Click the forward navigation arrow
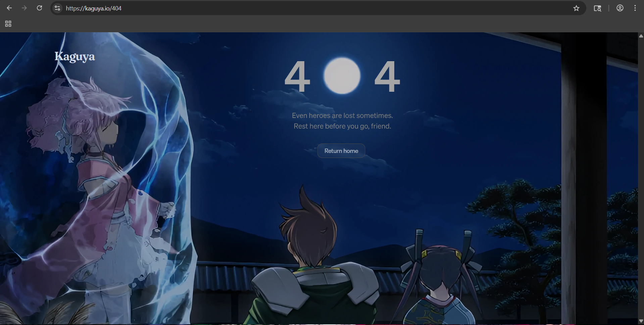The image size is (644, 325). pyautogui.click(x=24, y=8)
